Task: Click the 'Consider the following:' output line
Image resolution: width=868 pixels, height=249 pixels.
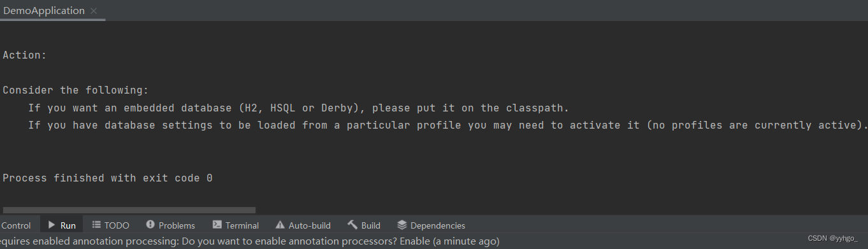Action: pos(75,90)
